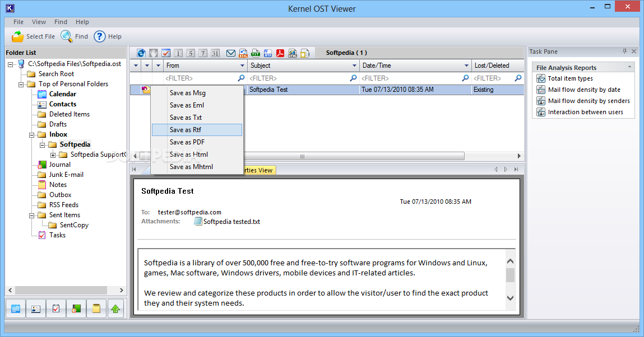Collapse the Softpedia.ost root tree node

click(x=11, y=64)
